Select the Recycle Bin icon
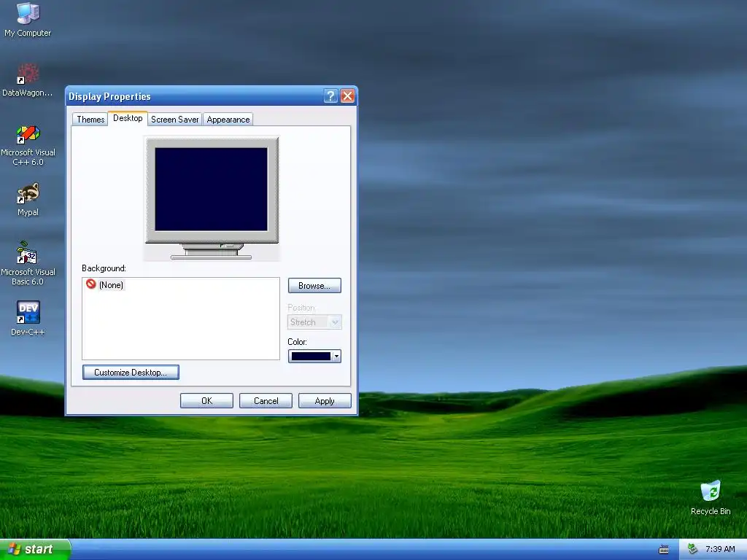The image size is (747, 560). coord(711,498)
